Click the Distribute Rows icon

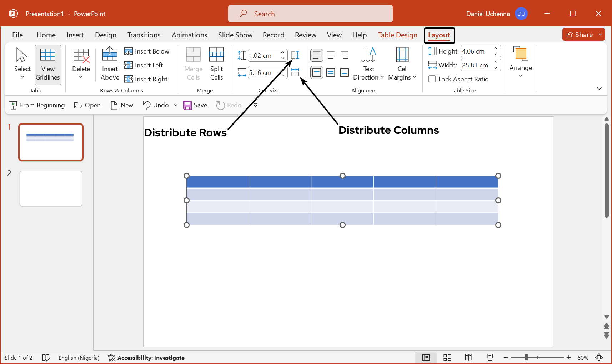[x=295, y=55]
